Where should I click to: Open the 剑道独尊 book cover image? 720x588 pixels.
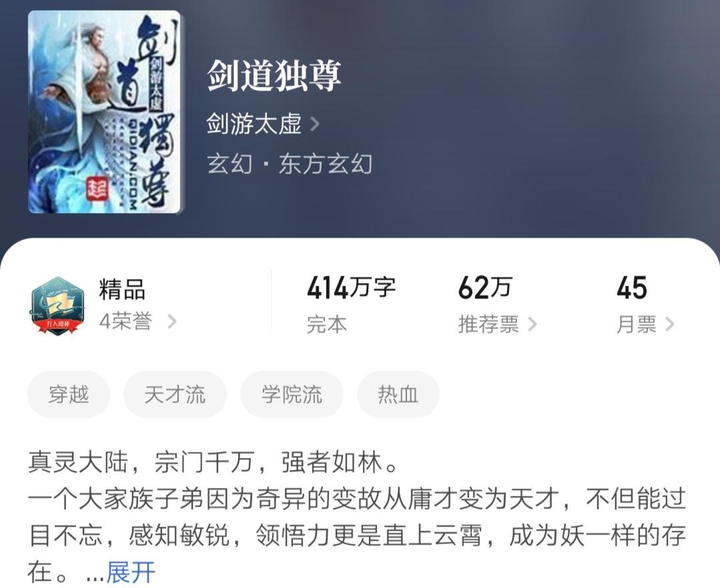104,111
